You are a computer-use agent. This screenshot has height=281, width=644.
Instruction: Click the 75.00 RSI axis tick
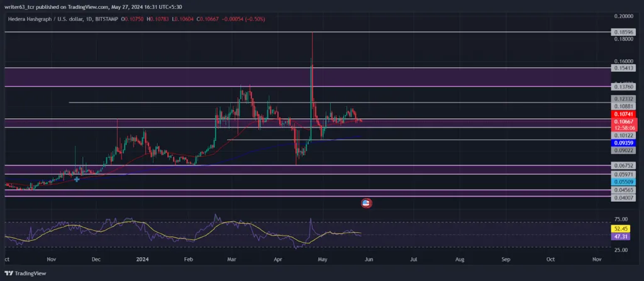tap(621, 219)
